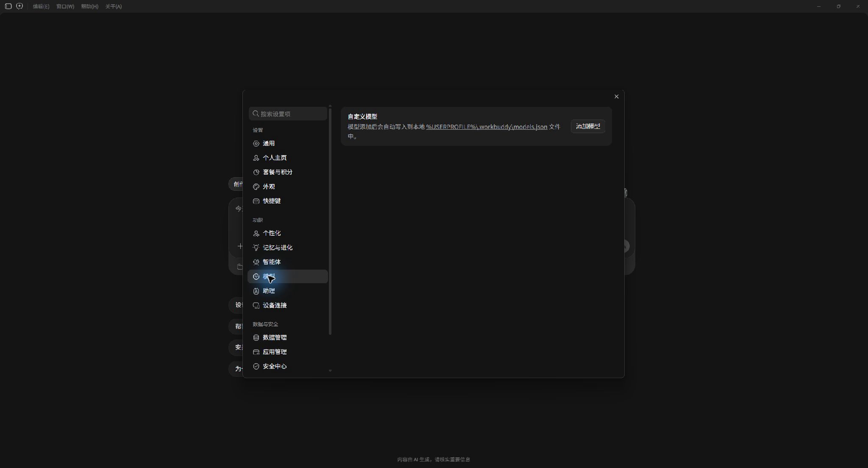
Task: Click the scroll-down arrow of settings list
Action: [330, 371]
